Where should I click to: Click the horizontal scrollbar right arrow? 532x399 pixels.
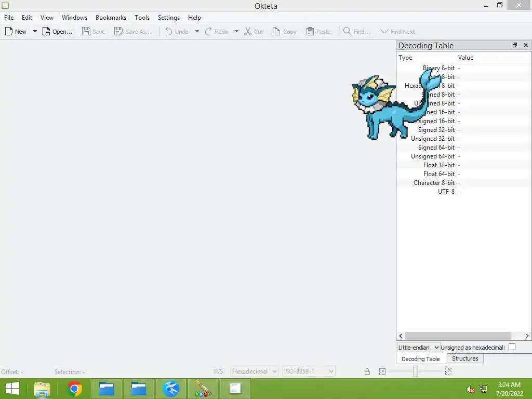[527, 336]
